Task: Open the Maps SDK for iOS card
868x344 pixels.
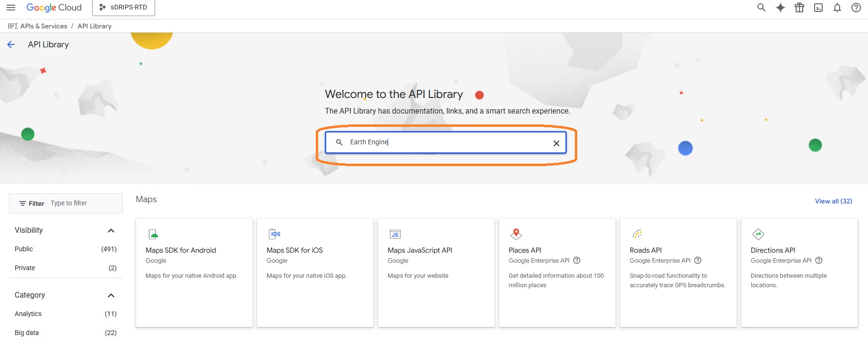Action: (x=315, y=273)
